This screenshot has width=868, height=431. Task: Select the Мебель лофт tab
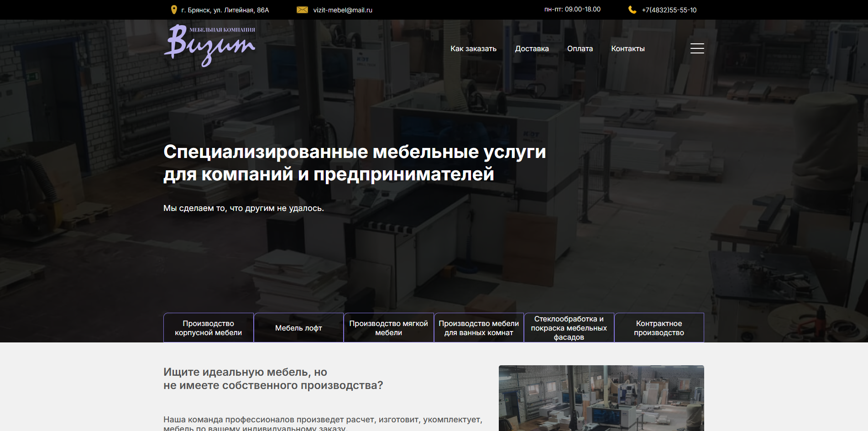[x=298, y=328]
